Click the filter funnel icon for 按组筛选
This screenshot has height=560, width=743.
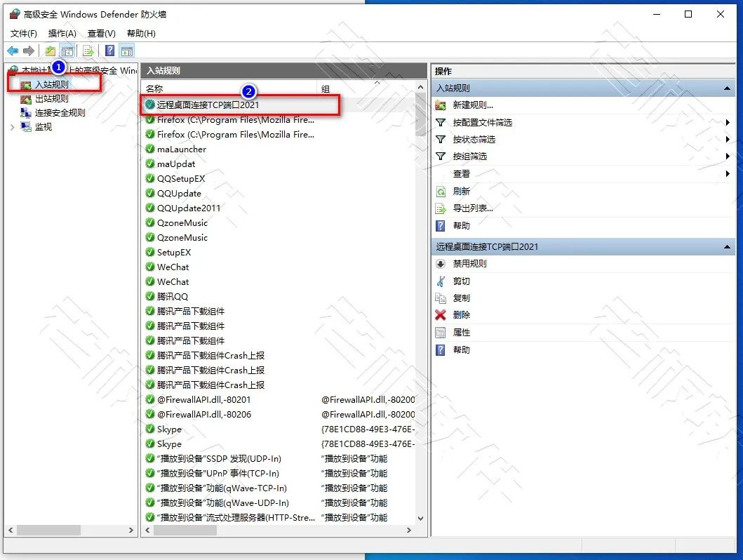click(x=441, y=156)
